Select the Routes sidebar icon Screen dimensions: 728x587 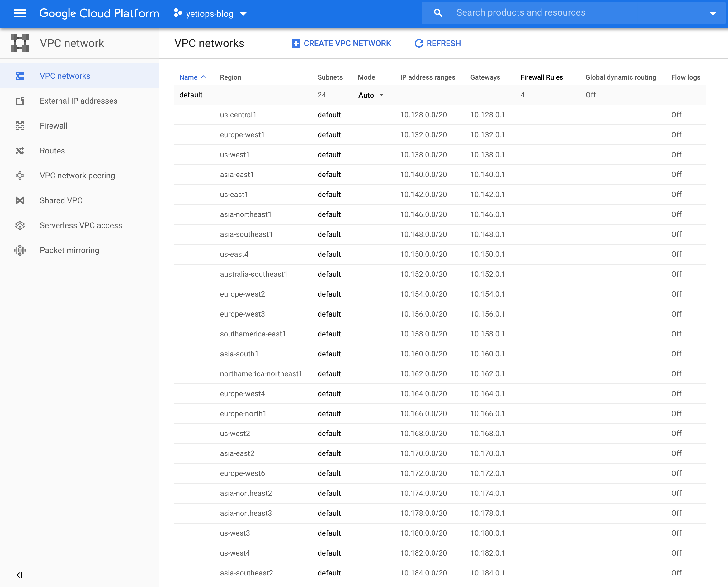(20, 151)
